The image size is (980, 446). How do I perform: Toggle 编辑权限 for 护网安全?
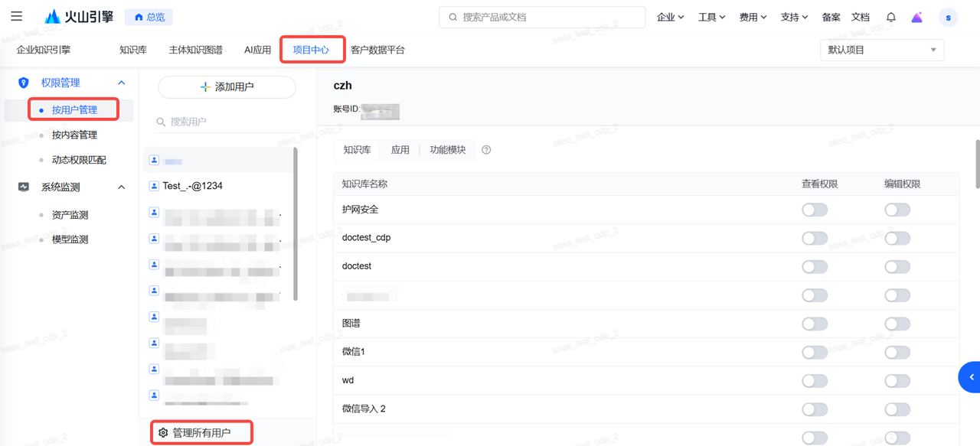click(897, 210)
